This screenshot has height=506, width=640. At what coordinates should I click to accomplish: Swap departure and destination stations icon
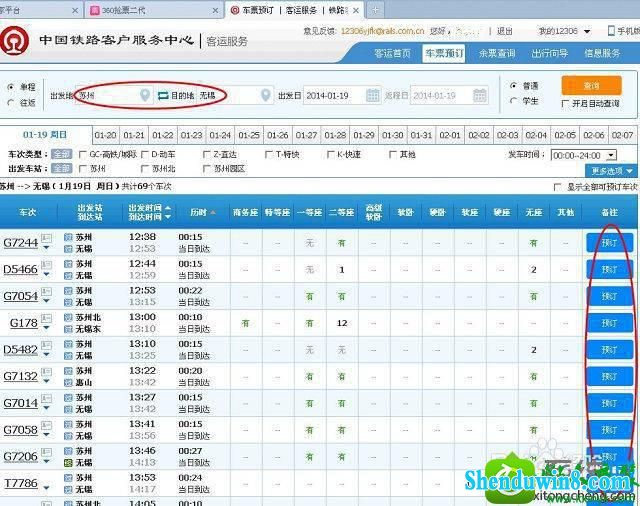[x=163, y=96]
